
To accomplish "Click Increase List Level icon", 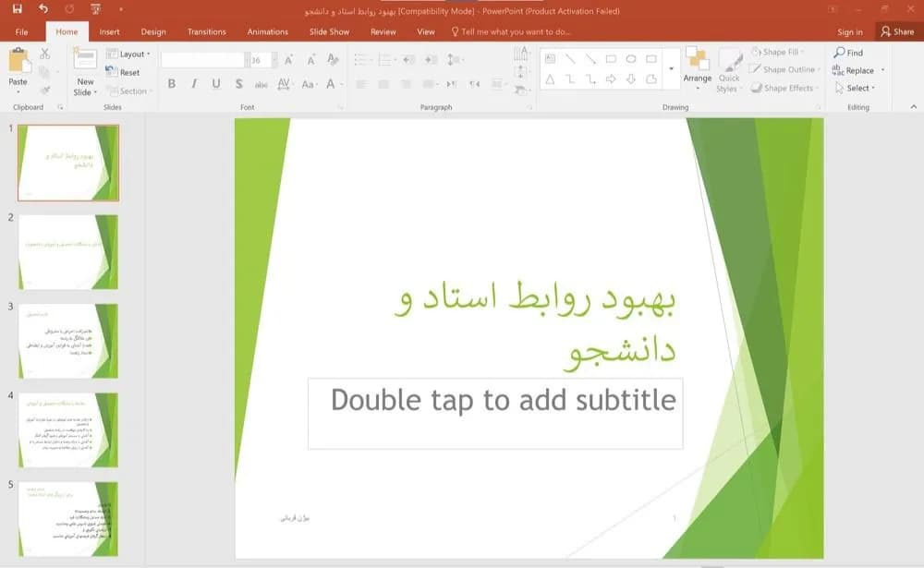I will click(432, 59).
